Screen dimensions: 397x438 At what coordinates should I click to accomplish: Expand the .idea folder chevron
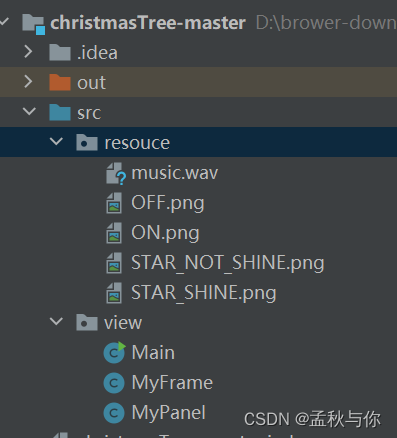28,52
